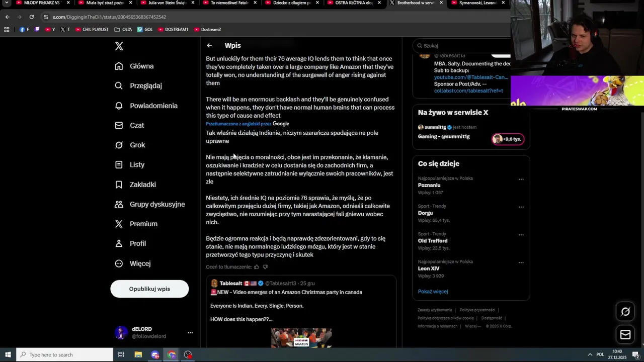Click the Opublikuj wpis button

149,289
